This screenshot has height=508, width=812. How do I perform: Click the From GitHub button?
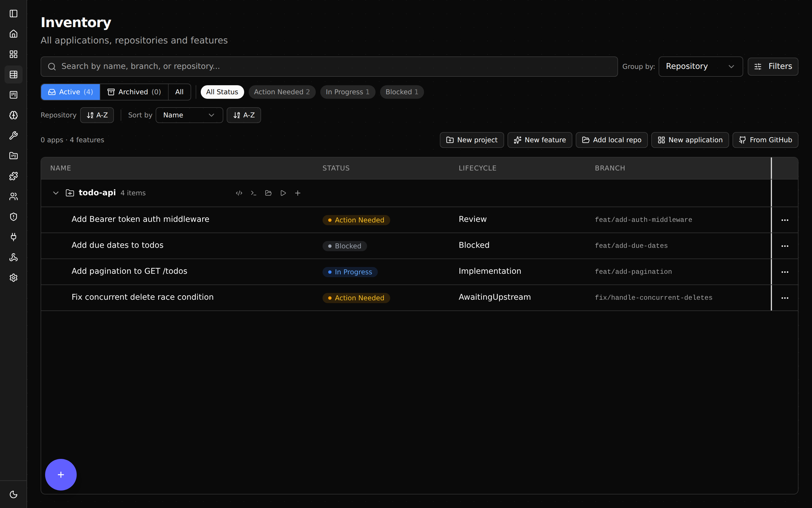765,140
